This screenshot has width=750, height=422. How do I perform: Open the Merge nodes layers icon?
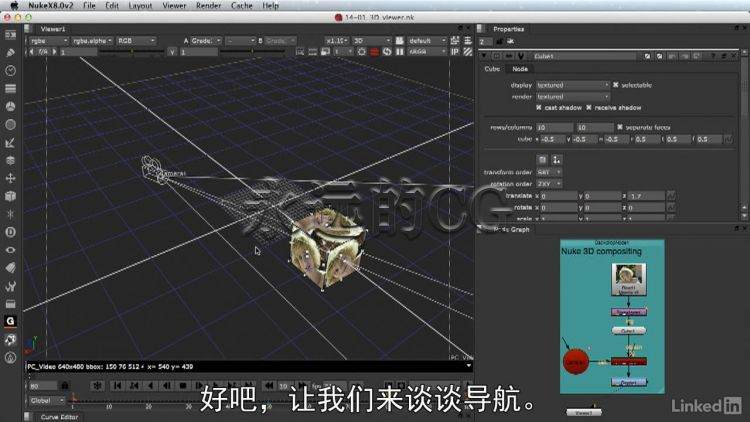click(x=10, y=160)
